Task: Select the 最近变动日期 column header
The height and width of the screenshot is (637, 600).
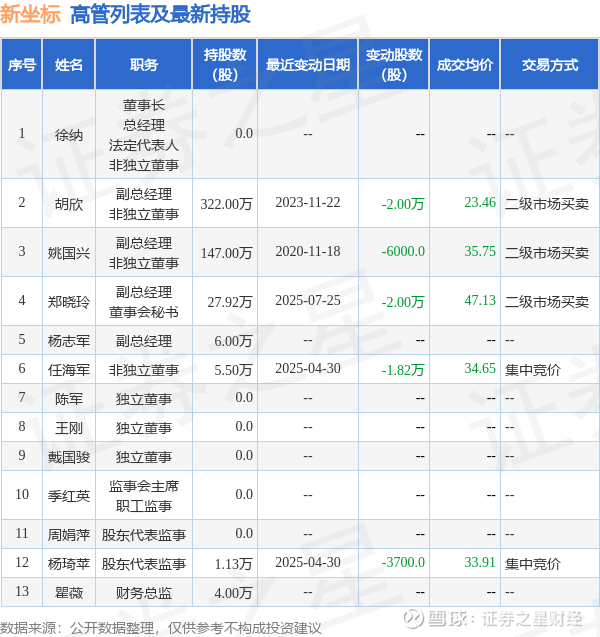Action: [308, 64]
